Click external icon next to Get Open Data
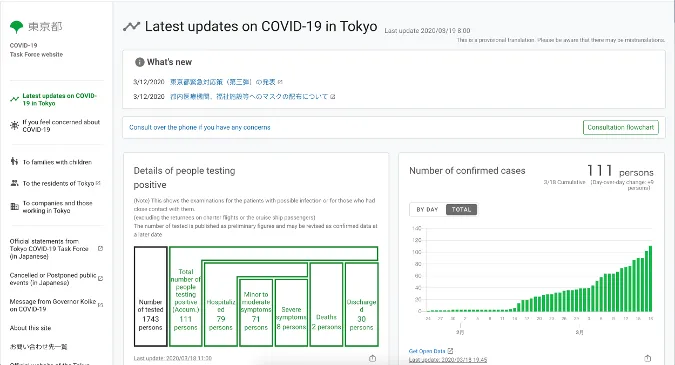The image size is (675, 365). coord(450,351)
